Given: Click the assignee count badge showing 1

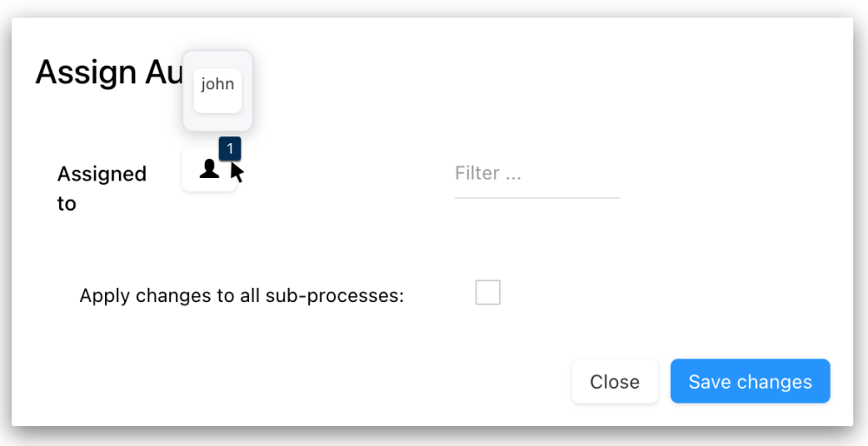Looking at the screenshot, I should coord(230,148).
